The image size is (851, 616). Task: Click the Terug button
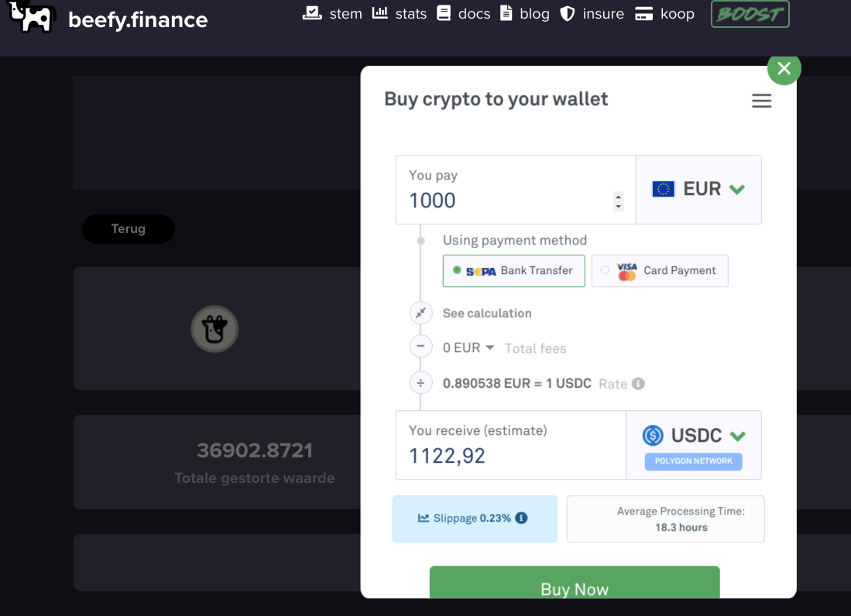(x=128, y=228)
